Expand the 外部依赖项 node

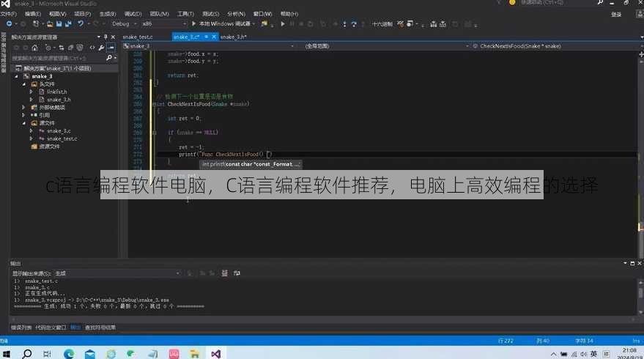[24, 108]
